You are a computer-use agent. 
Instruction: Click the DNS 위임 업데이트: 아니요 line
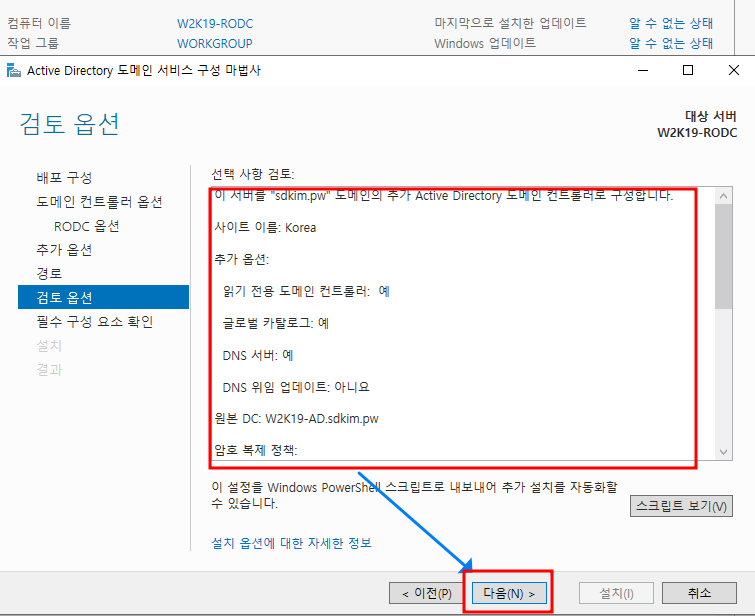coord(296,387)
